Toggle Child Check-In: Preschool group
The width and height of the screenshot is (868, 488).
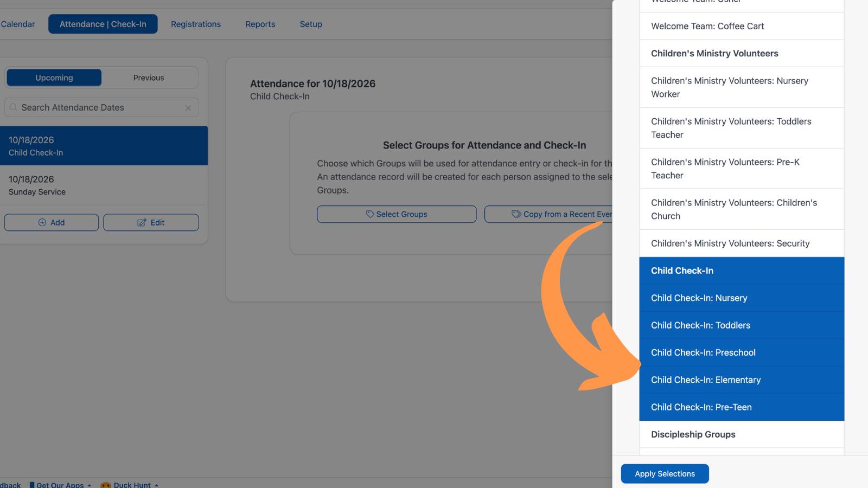tap(742, 352)
